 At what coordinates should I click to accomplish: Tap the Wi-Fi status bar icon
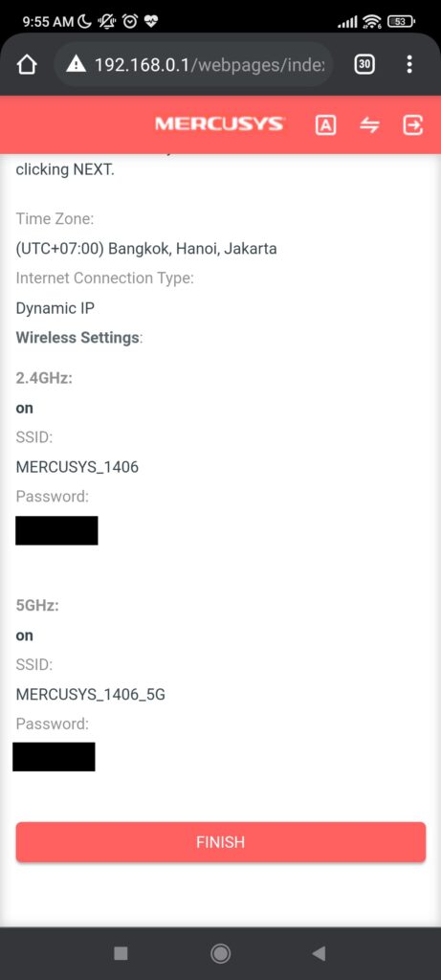point(372,22)
